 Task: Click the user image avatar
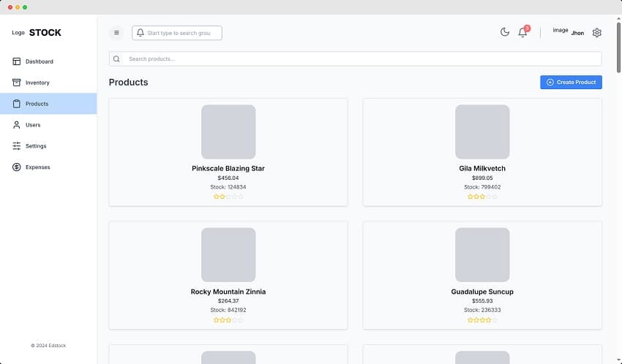point(560,30)
